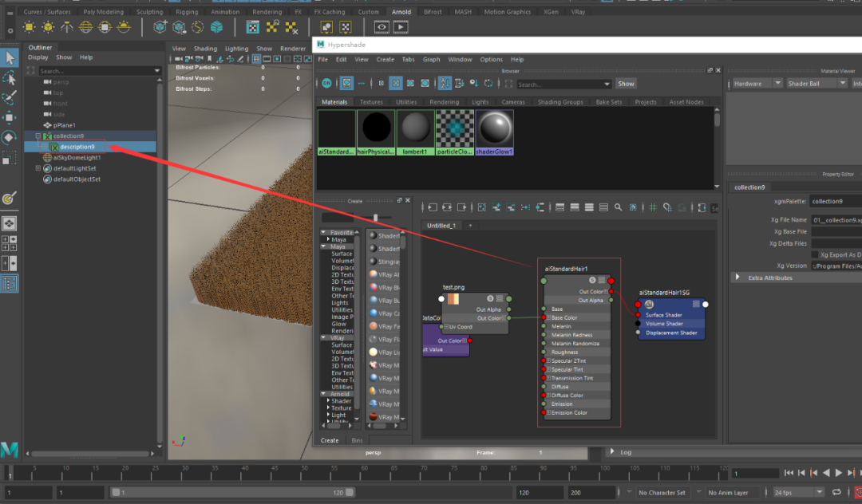Sort Hypershade browser alphabetically A-Z
862x504 pixels.
[x=445, y=84]
